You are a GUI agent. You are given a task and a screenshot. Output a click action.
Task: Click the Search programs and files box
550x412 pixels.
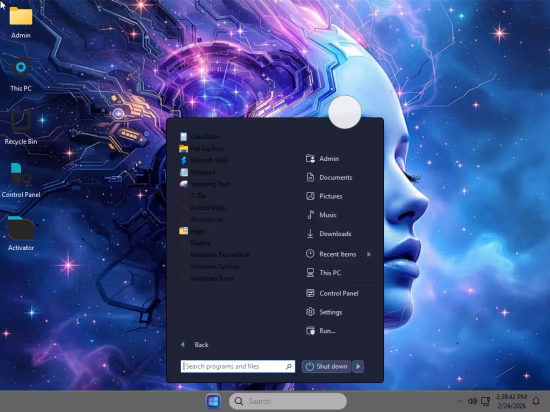[237, 366]
